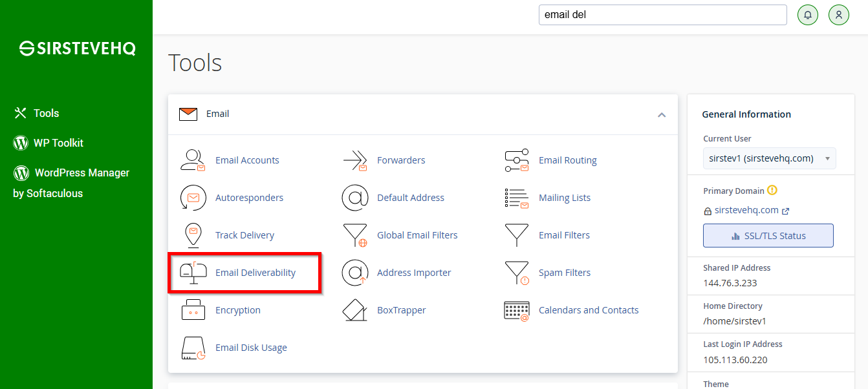This screenshot has width=868, height=389.
Task: Click the search field containing "email del"
Action: click(662, 15)
